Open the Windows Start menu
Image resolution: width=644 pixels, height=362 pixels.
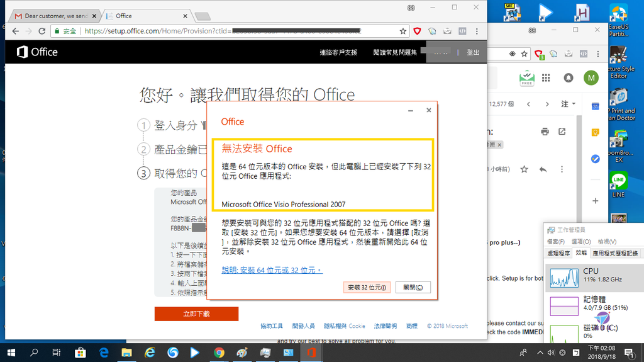[11, 353]
